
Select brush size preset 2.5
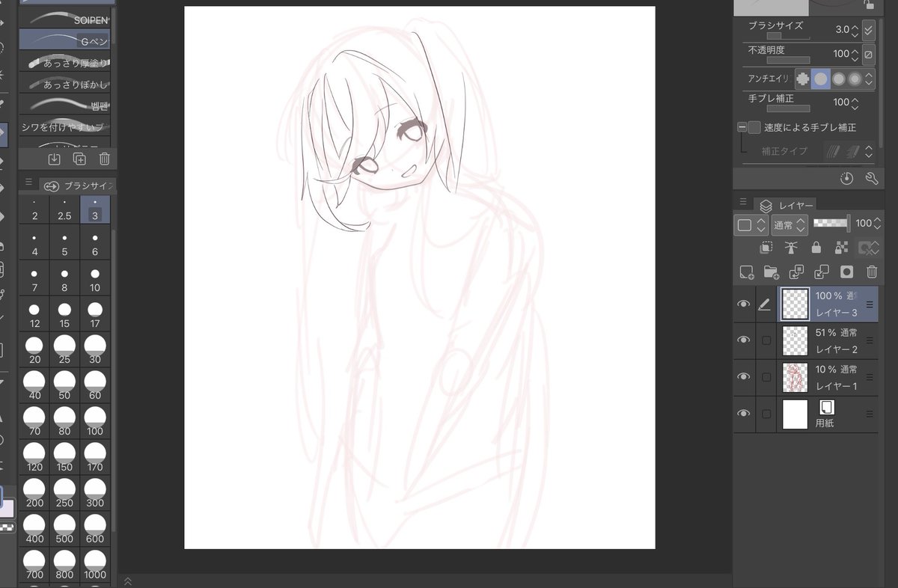(x=64, y=210)
